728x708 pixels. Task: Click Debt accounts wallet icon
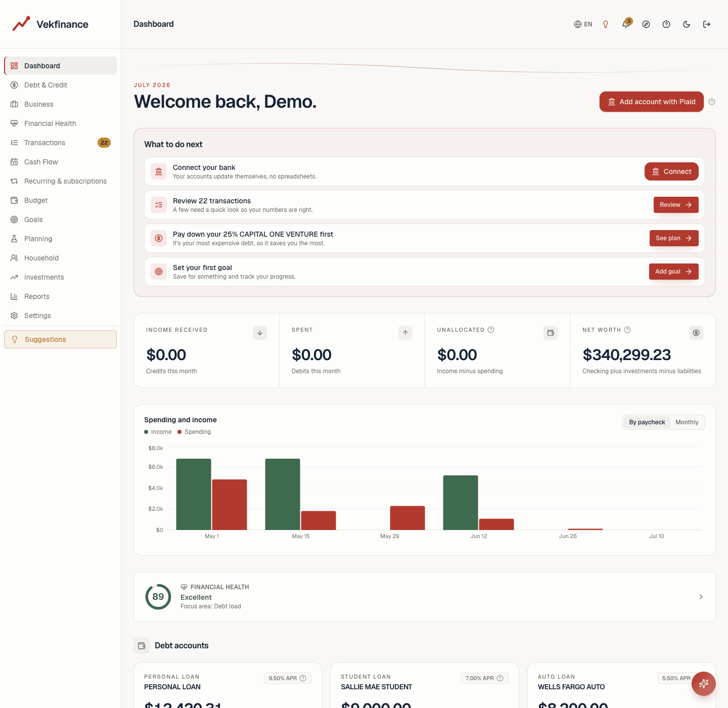tap(142, 646)
